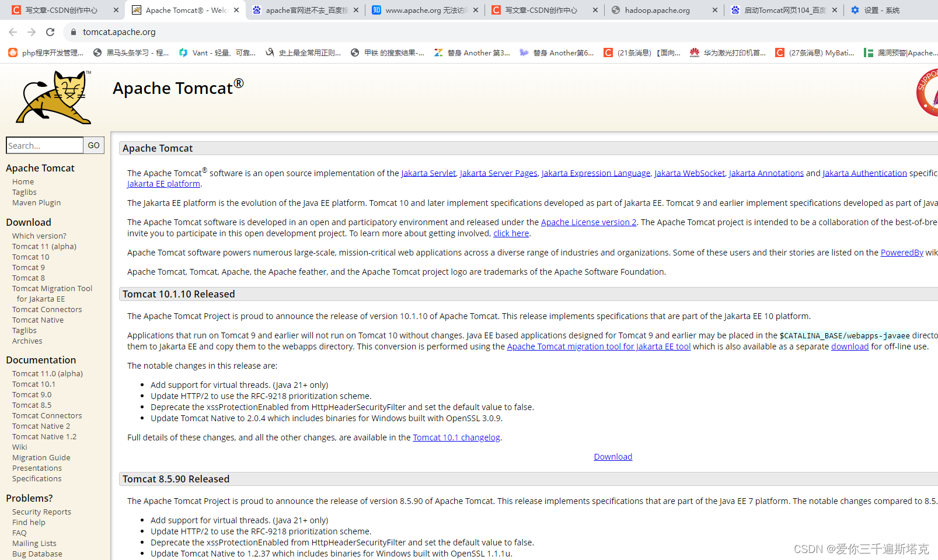Screen dimensions: 938x560
Task: Open the Vant bookmark
Action: (217, 52)
